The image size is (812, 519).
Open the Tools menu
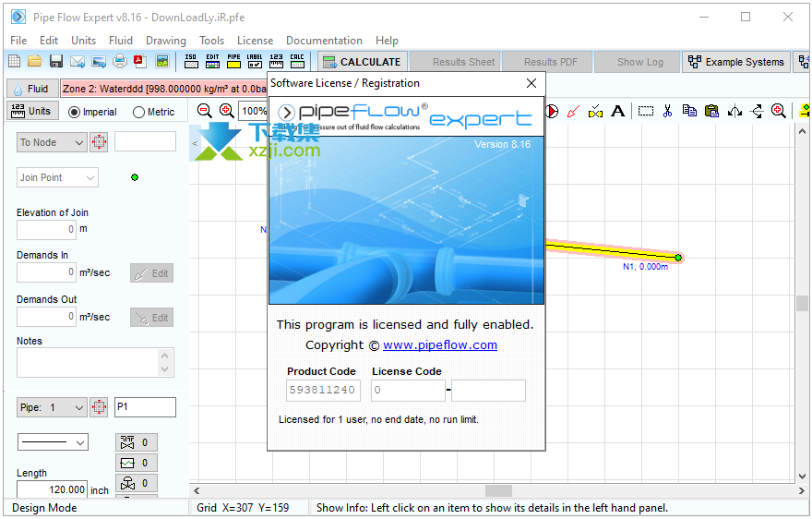coord(212,41)
